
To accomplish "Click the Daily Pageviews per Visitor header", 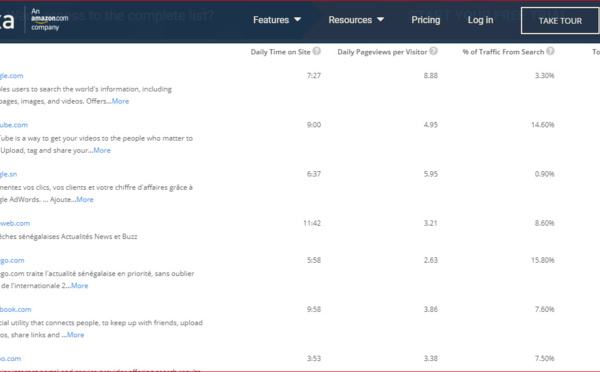I will tap(382, 52).
